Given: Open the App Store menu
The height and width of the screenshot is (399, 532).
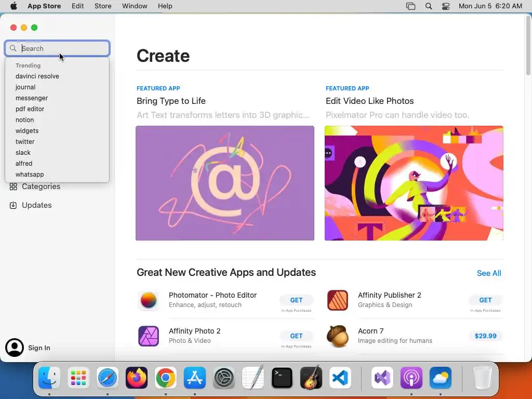Looking at the screenshot, I should tap(44, 6).
